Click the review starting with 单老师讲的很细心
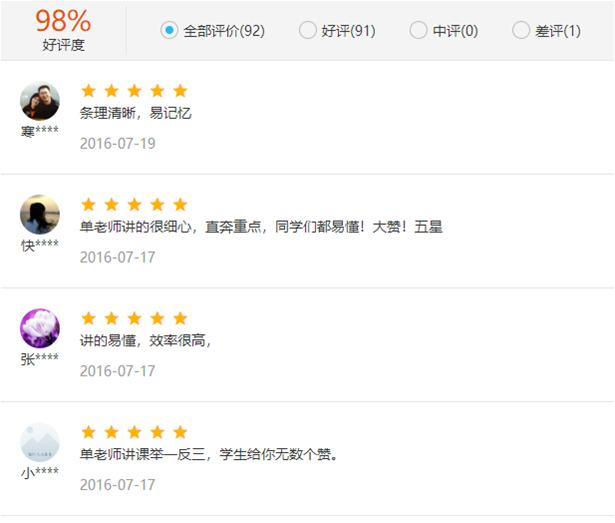The width and height of the screenshot is (615, 523). (260, 227)
